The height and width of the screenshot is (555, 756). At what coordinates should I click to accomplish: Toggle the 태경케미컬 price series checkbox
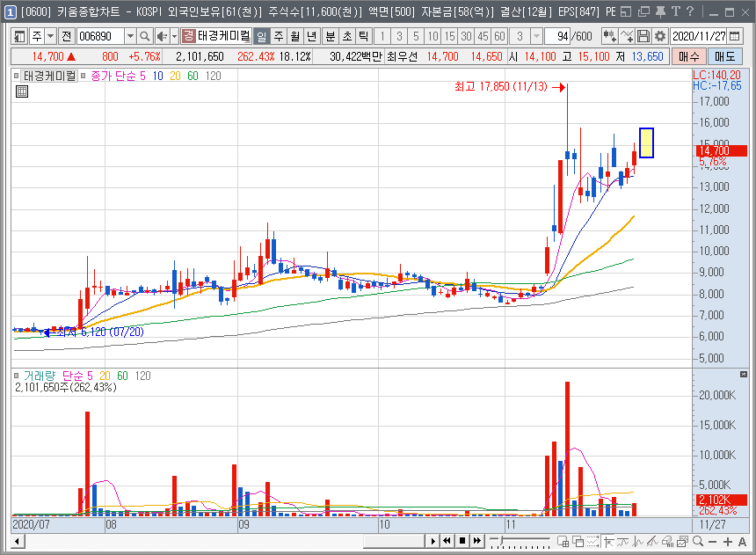point(17,76)
